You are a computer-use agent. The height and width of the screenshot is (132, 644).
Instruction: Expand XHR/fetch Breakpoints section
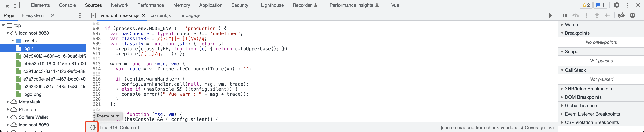point(588,89)
